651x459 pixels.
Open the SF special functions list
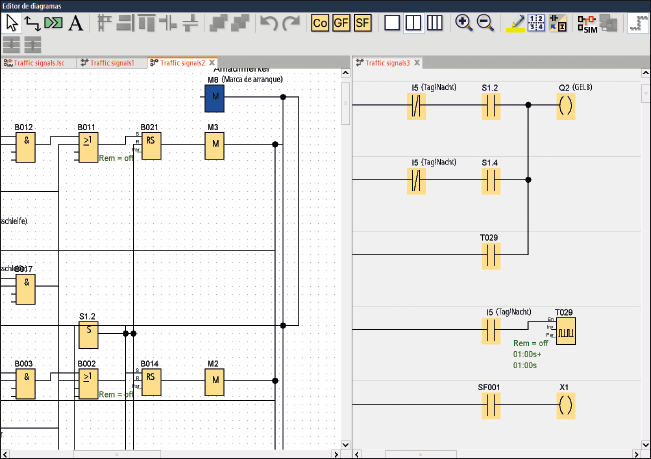363,23
